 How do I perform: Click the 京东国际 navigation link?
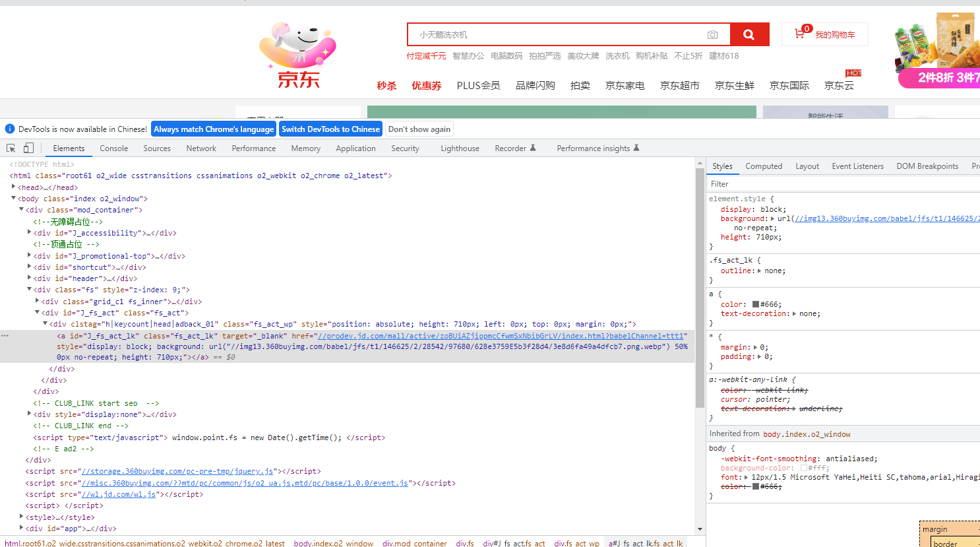789,86
